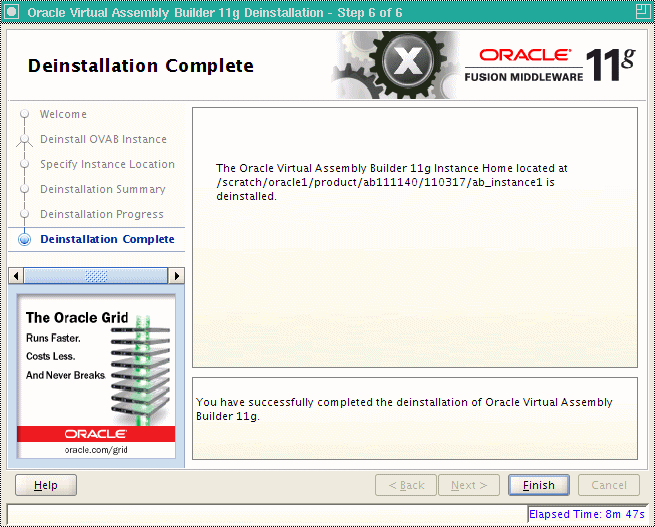Click the status bar message field
The image size is (655, 527).
[x=267, y=514]
